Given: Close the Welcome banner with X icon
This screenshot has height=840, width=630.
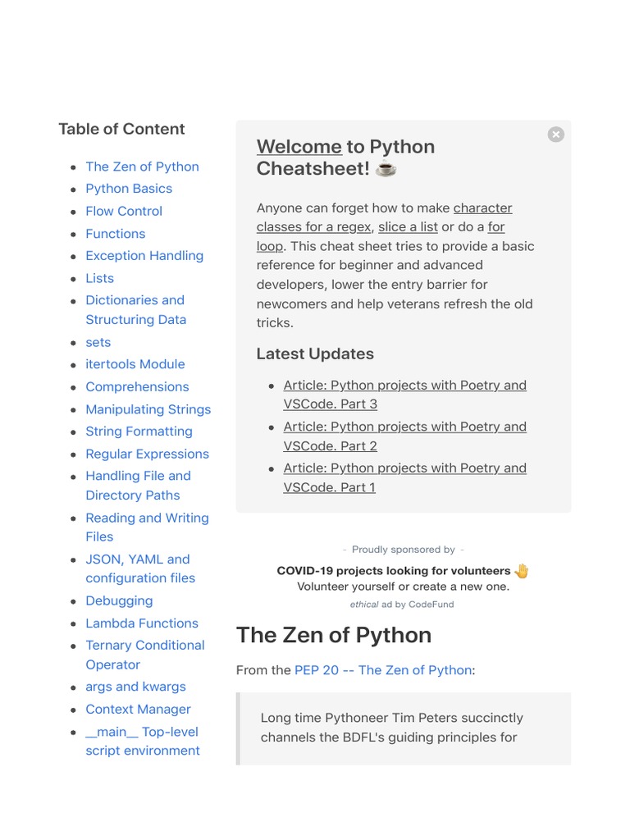Looking at the screenshot, I should point(555,135).
